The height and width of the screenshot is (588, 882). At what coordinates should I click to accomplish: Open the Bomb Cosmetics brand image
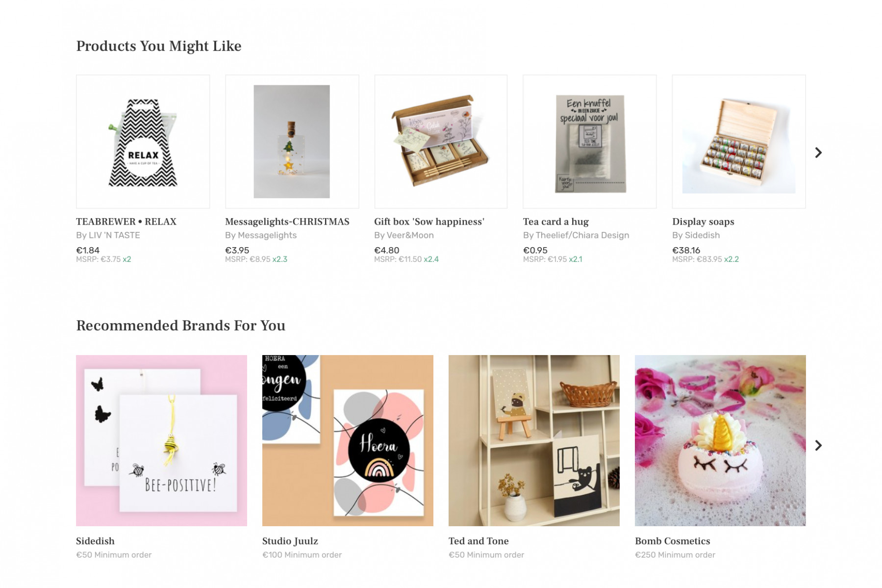coord(720,440)
